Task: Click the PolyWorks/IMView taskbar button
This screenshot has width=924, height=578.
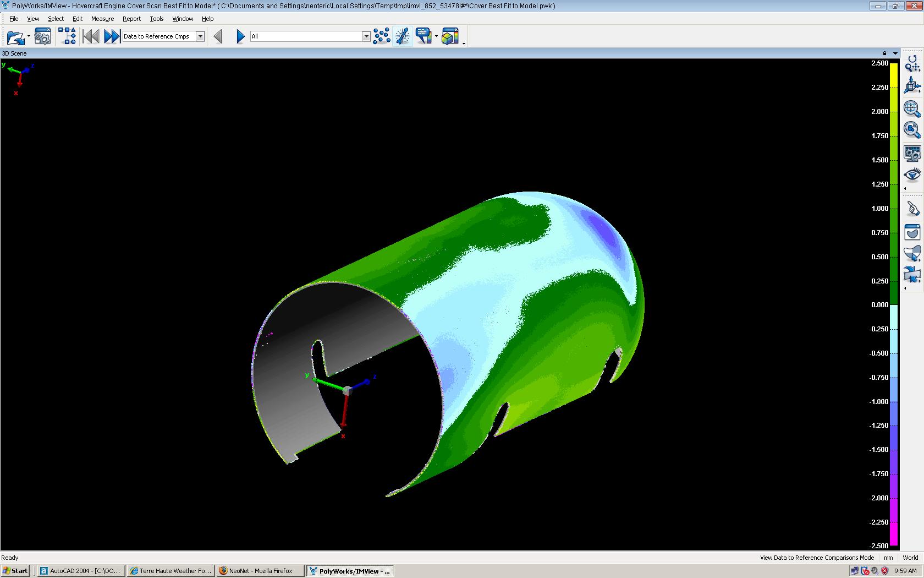Action: [x=350, y=571]
